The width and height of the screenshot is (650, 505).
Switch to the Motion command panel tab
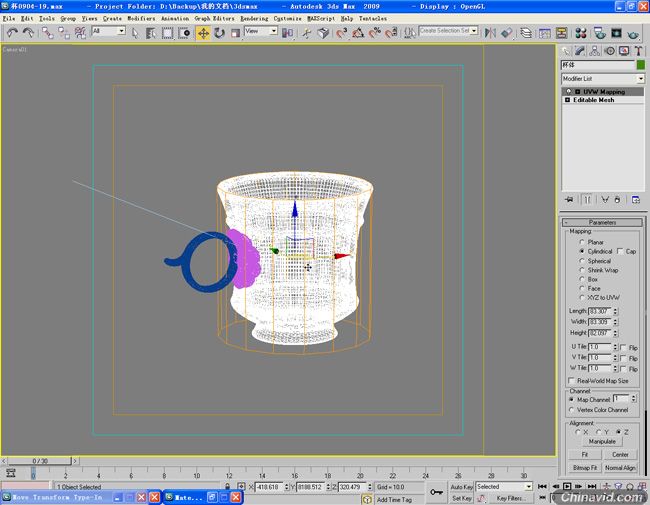[x=609, y=51]
